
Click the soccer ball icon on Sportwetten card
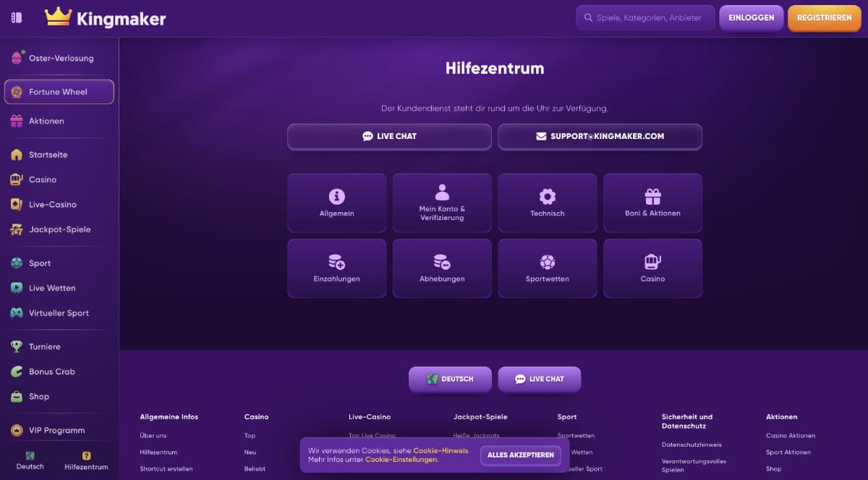(548, 262)
